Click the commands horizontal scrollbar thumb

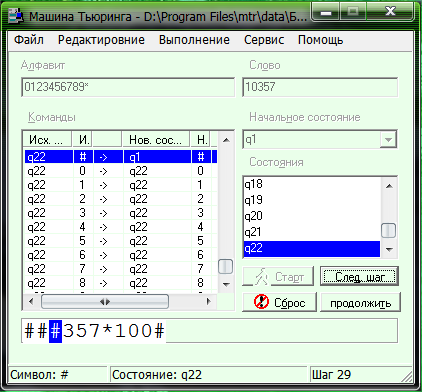click(x=105, y=302)
